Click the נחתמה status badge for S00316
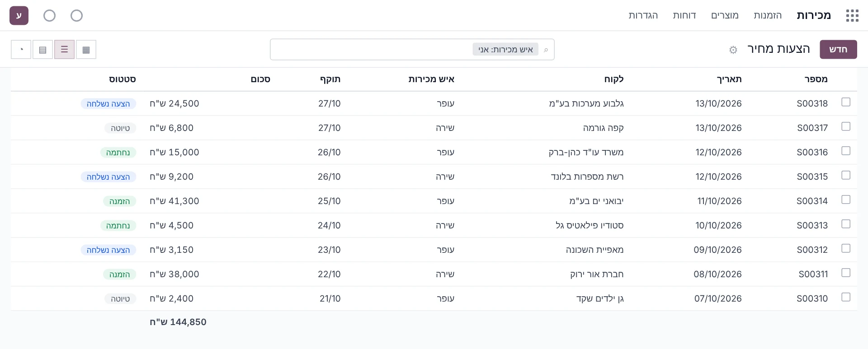The height and width of the screenshot is (349, 868). (x=118, y=153)
